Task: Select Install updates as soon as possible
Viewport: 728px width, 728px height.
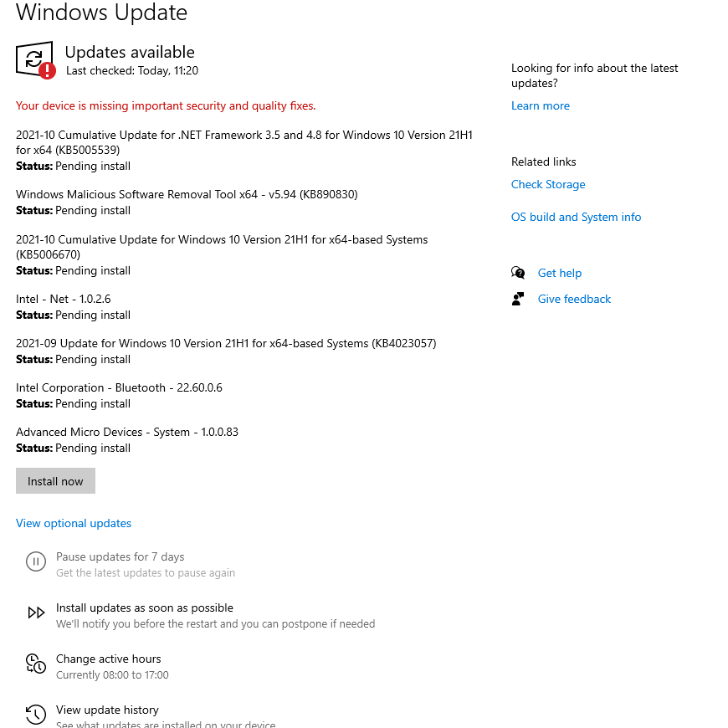Action: pyautogui.click(x=145, y=608)
